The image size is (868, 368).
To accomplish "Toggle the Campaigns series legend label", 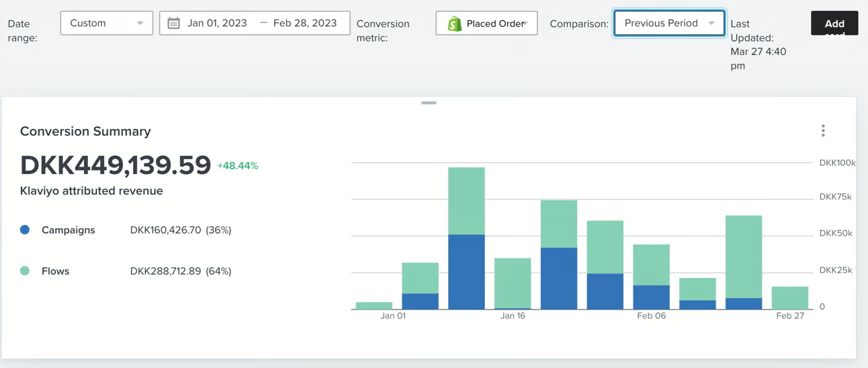I will point(68,230).
